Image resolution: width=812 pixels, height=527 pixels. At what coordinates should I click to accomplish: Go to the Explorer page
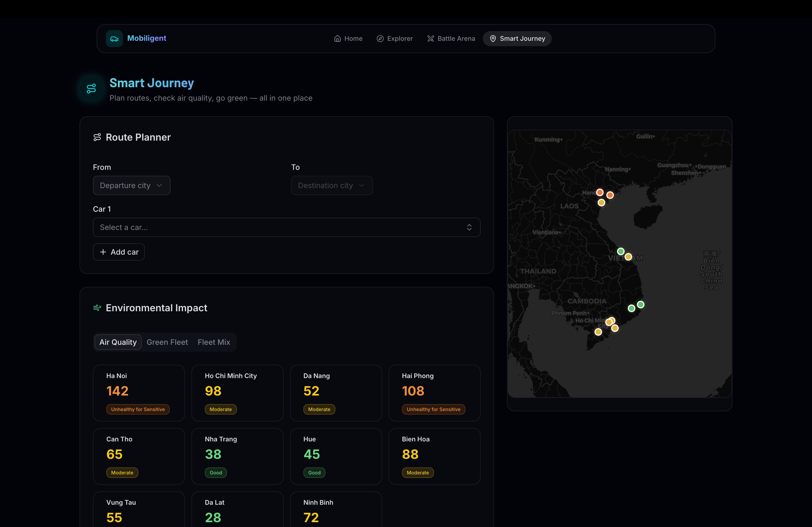click(394, 39)
